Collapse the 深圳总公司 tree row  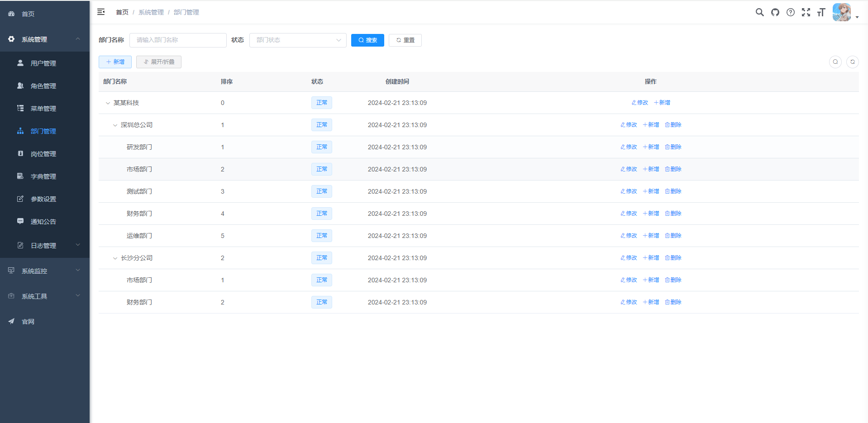(x=115, y=125)
